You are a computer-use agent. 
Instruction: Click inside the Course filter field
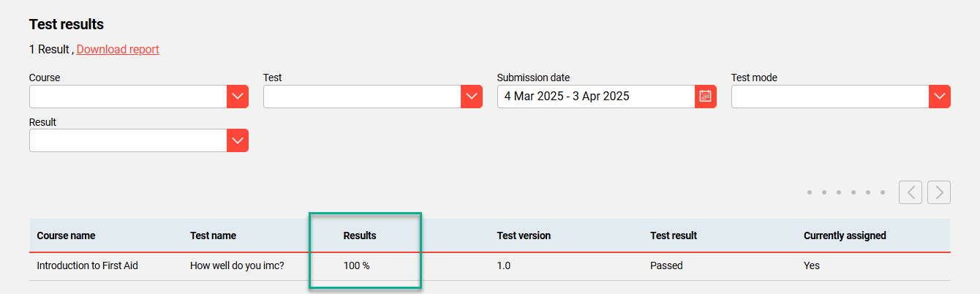[x=128, y=97]
